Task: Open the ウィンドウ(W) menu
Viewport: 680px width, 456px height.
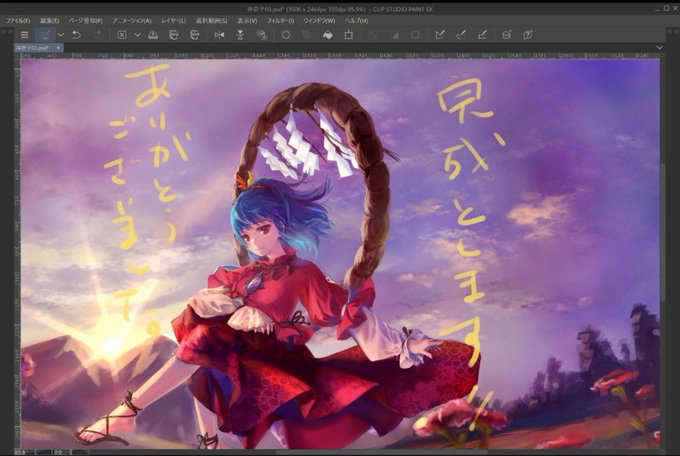Action: (x=319, y=21)
